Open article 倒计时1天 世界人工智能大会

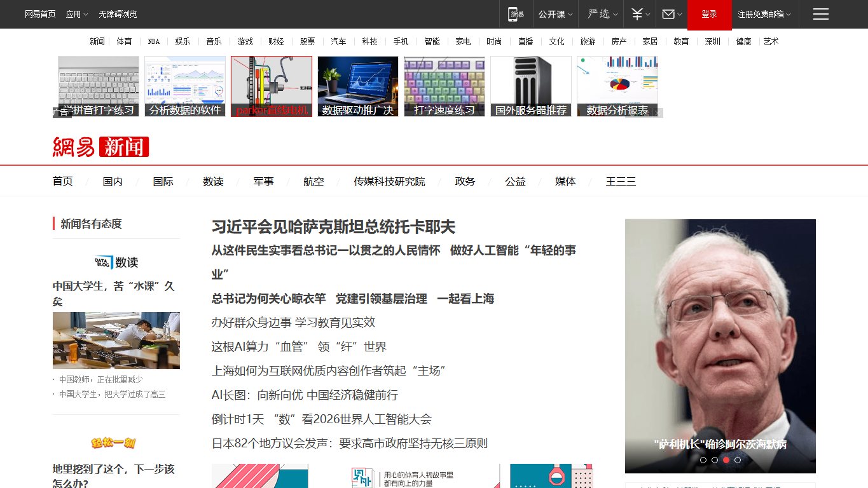tap(321, 419)
